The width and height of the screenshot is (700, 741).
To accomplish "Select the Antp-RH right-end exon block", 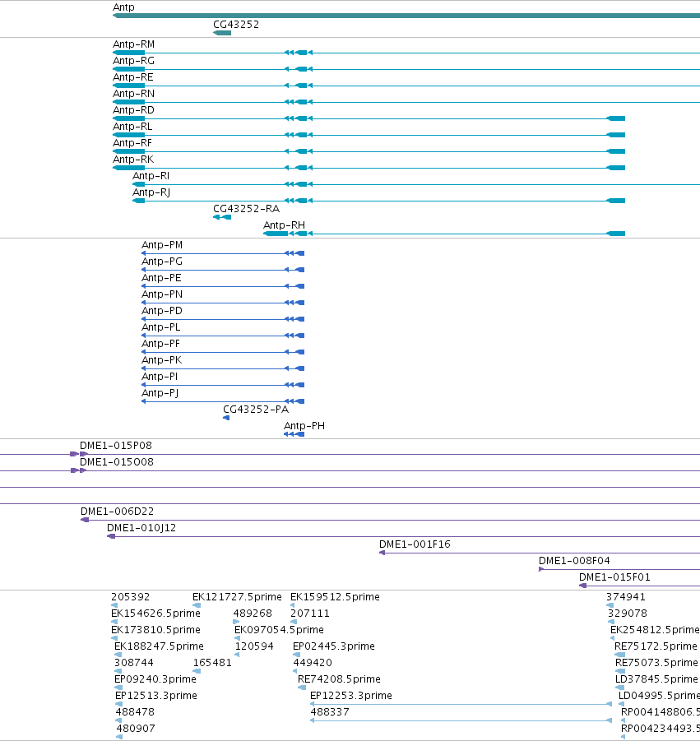I will (616, 234).
